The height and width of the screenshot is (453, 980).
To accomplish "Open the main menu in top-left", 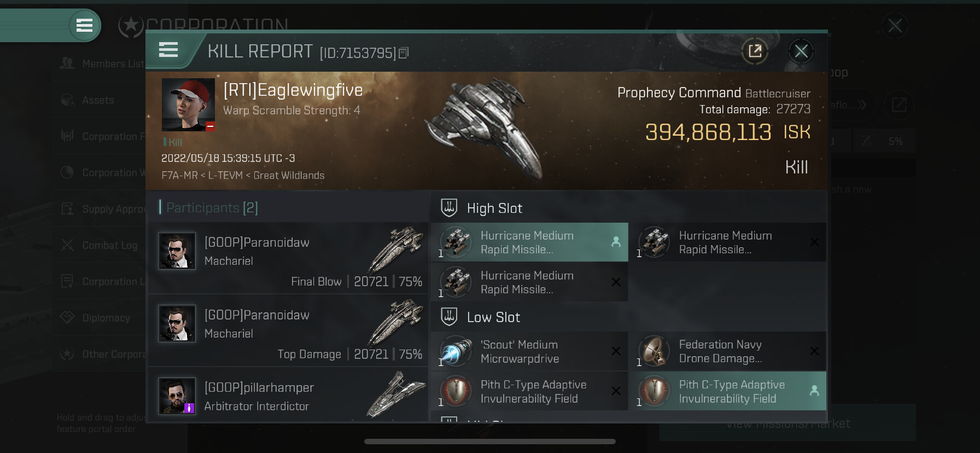I will pyautogui.click(x=84, y=25).
